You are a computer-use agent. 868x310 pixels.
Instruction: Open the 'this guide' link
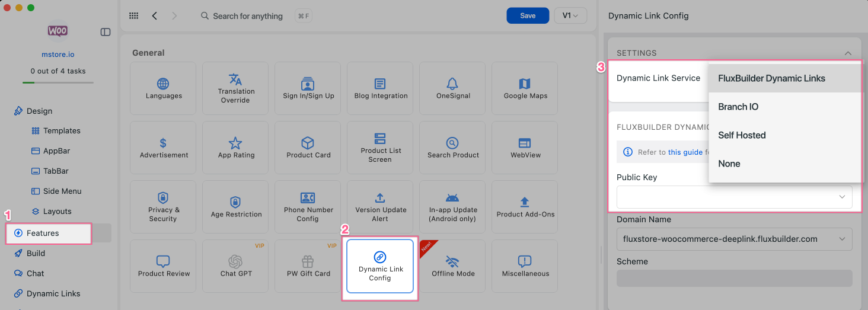point(685,152)
